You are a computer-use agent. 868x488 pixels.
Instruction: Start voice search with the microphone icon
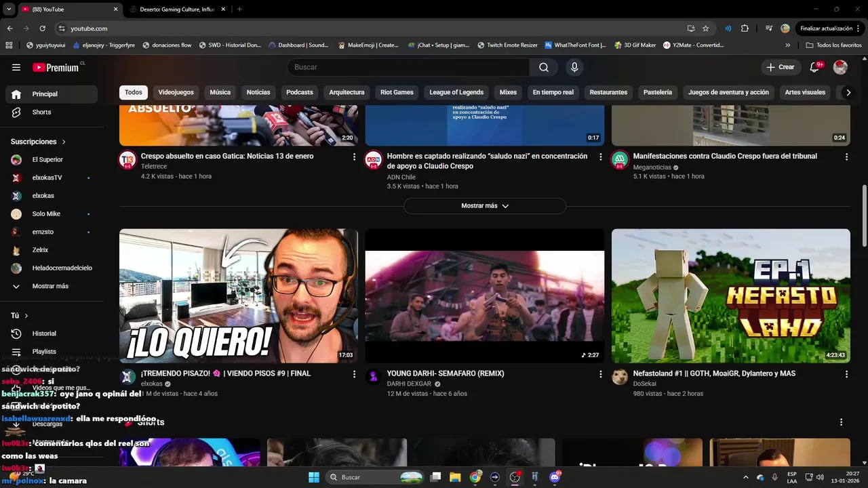574,67
